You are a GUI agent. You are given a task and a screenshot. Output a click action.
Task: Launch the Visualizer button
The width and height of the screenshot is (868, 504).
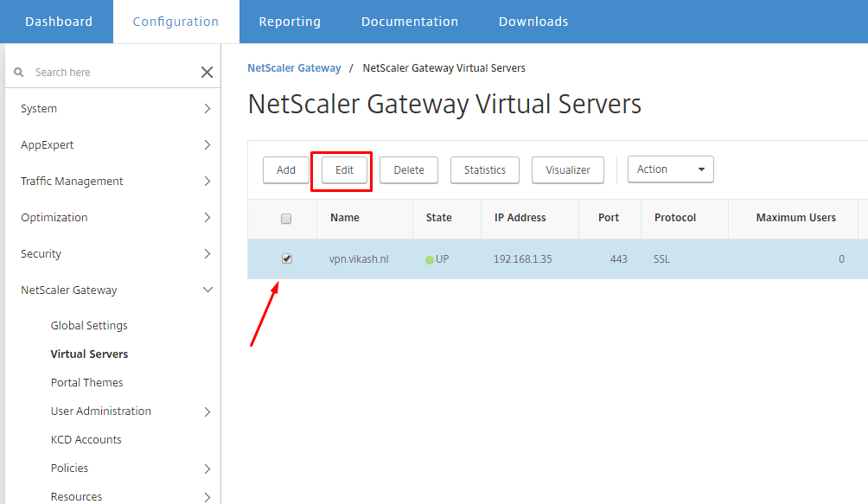pos(568,169)
